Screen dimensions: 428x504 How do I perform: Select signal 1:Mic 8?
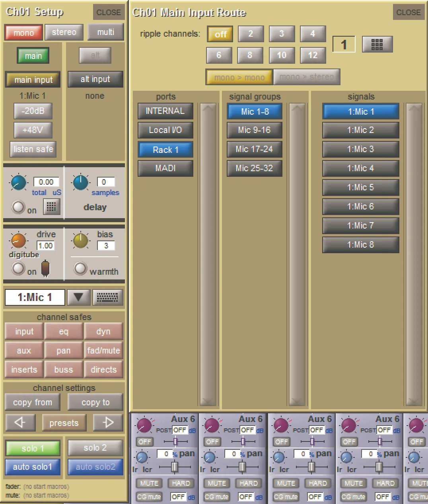coord(361,244)
